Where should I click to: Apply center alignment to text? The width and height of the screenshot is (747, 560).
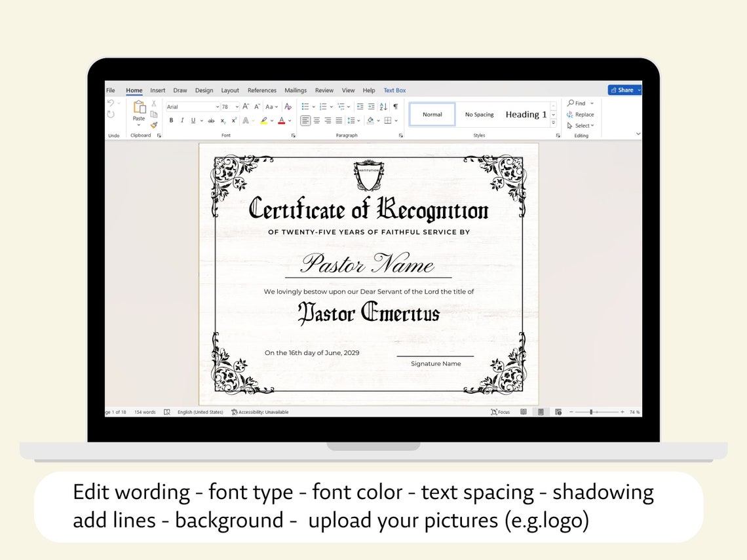pos(317,121)
